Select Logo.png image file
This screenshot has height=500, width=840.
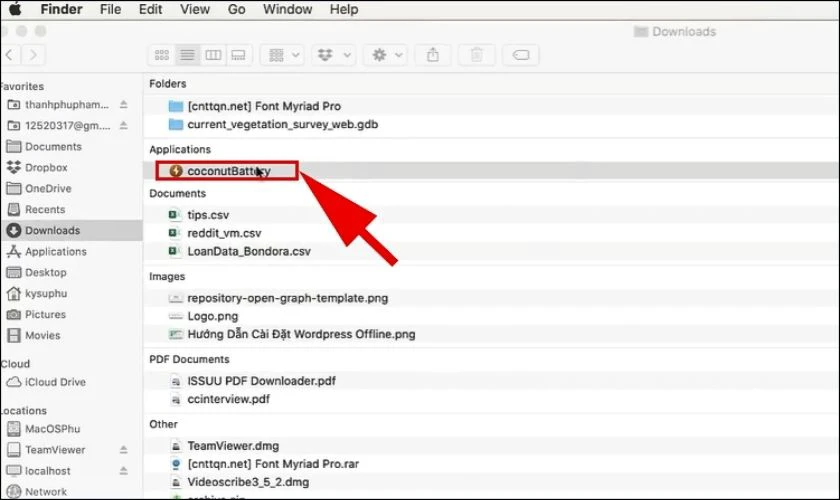pyautogui.click(x=203, y=316)
